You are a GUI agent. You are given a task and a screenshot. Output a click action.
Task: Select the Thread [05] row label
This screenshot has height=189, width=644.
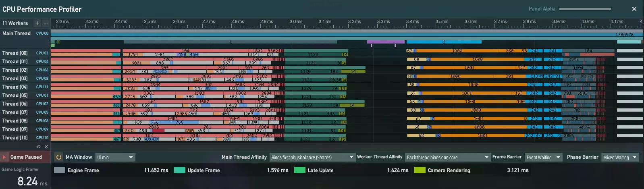click(x=15, y=95)
